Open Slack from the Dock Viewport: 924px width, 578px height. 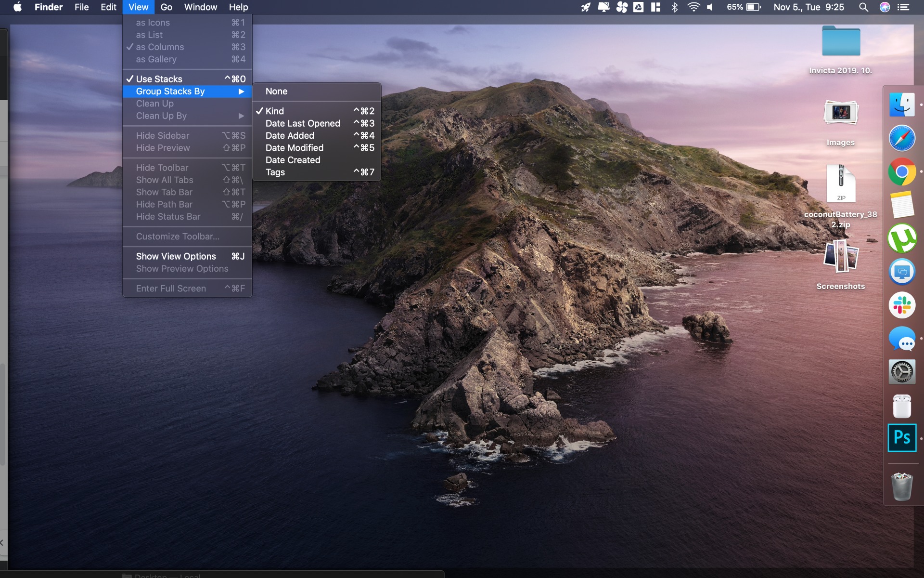pos(902,305)
